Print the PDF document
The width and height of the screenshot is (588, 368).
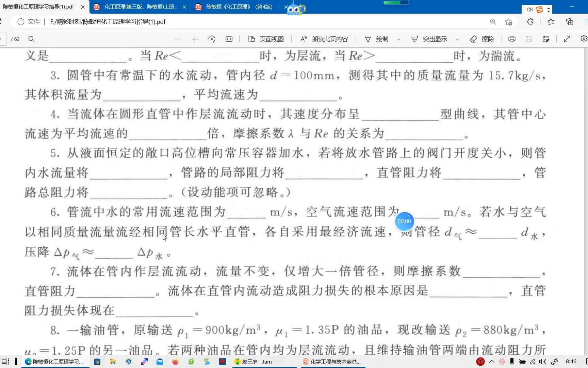pyautogui.click(x=512, y=39)
